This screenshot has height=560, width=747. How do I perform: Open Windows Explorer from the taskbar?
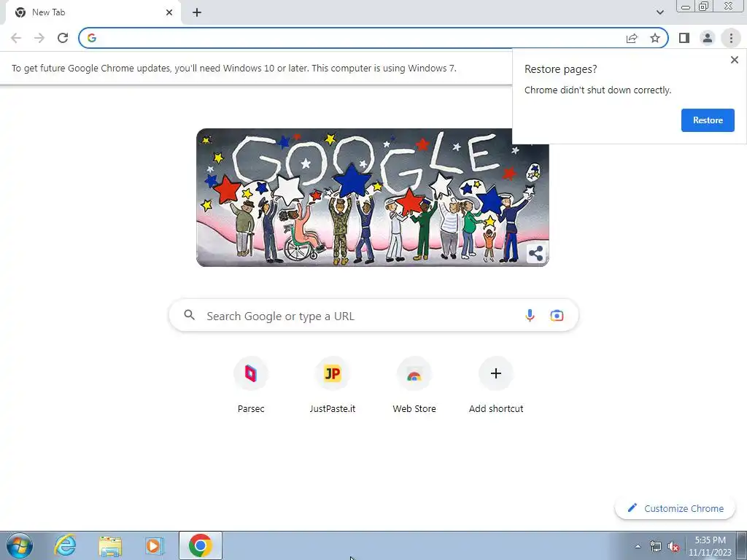[110, 545]
